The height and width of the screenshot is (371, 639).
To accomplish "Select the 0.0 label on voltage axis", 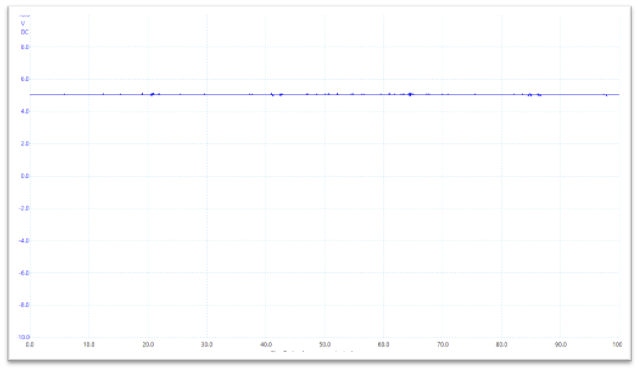I will (x=25, y=176).
